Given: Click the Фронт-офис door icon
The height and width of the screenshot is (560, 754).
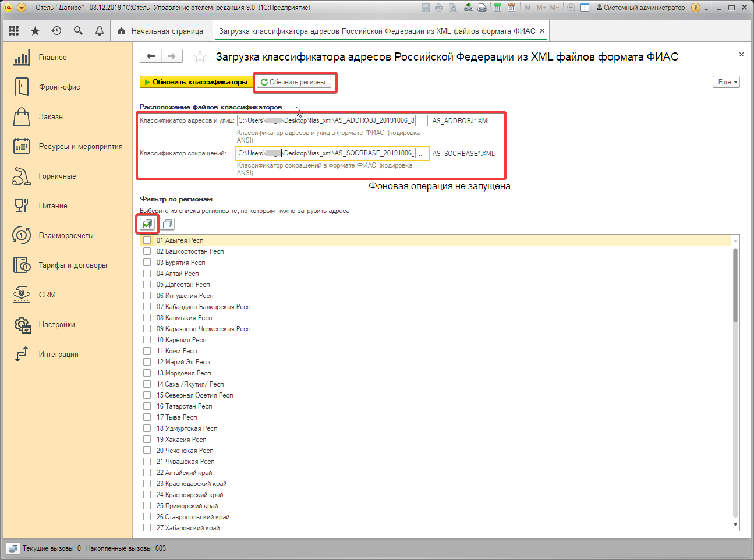Looking at the screenshot, I should pos(22,87).
